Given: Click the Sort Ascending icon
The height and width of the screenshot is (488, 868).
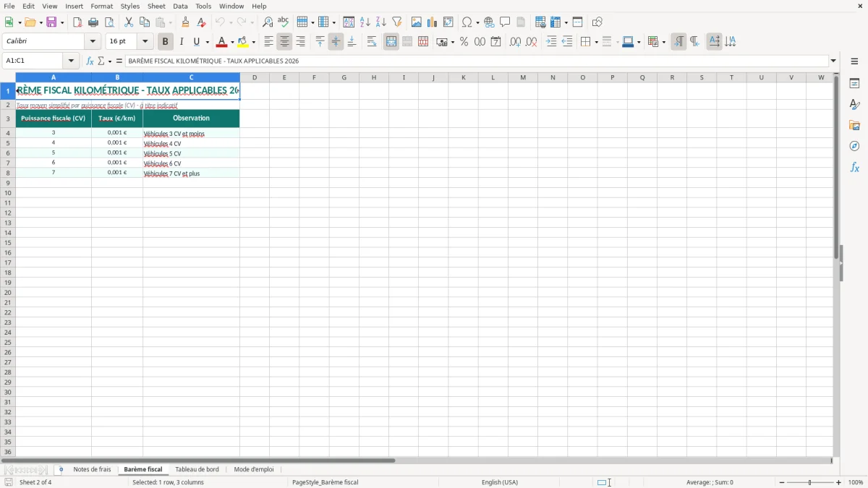Looking at the screenshot, I should 365,22.
